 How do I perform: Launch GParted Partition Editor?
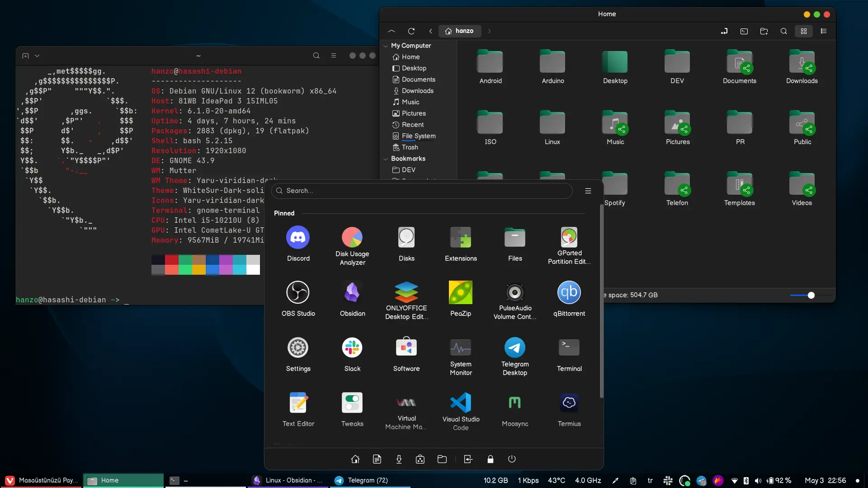[x=569, y=246]
